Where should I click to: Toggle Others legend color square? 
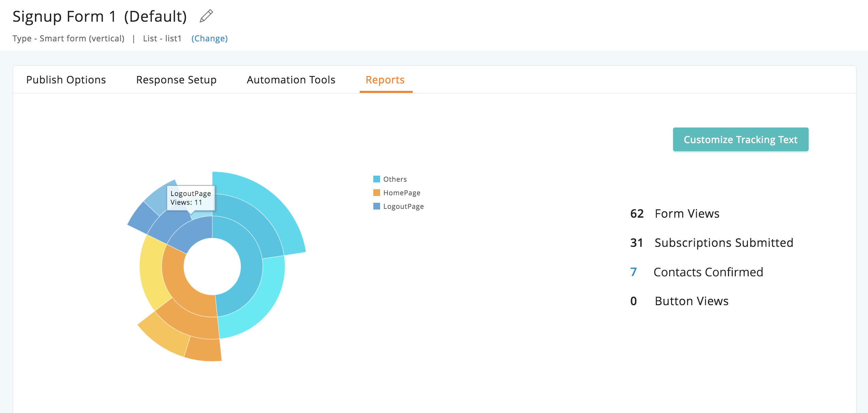[x=376, y=179]
